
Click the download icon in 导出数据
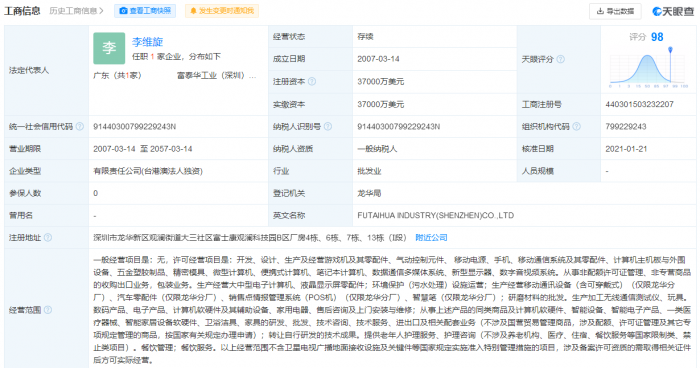tap(600, 11)
